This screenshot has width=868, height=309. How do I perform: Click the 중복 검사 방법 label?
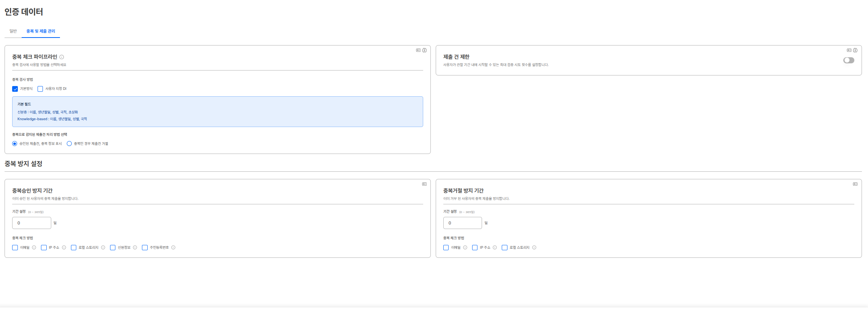(x=22, y=80)
